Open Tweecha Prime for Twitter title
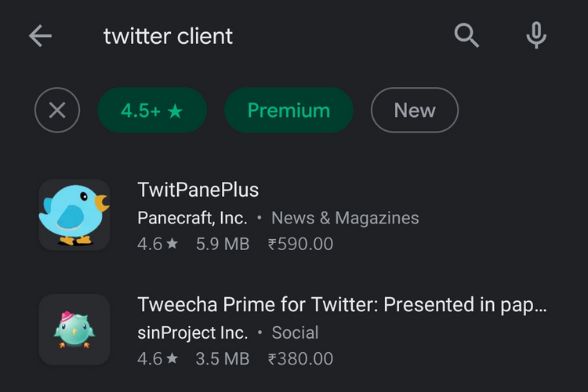 (342, 304)
